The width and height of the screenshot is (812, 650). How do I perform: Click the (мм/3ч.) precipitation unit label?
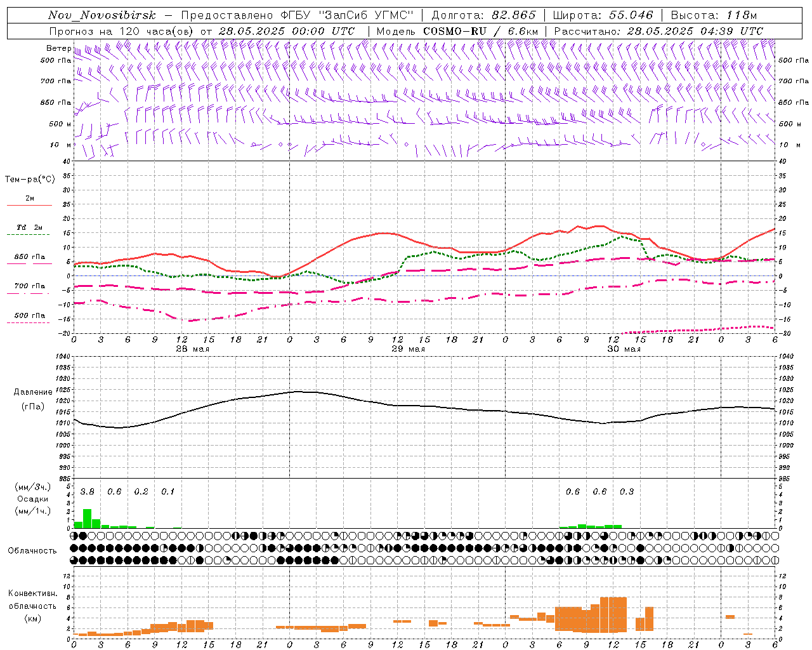pos(33,487)
